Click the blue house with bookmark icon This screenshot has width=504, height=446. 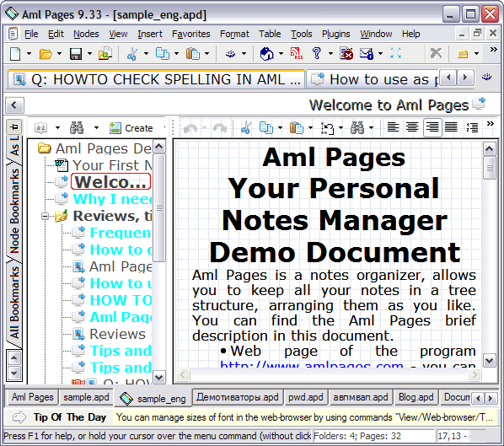267,53
